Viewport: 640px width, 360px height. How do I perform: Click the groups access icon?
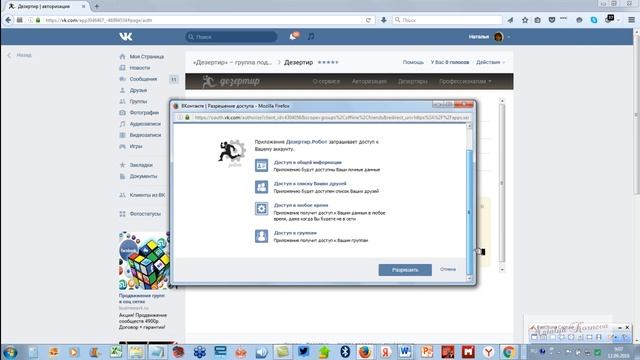coord(262,236)
